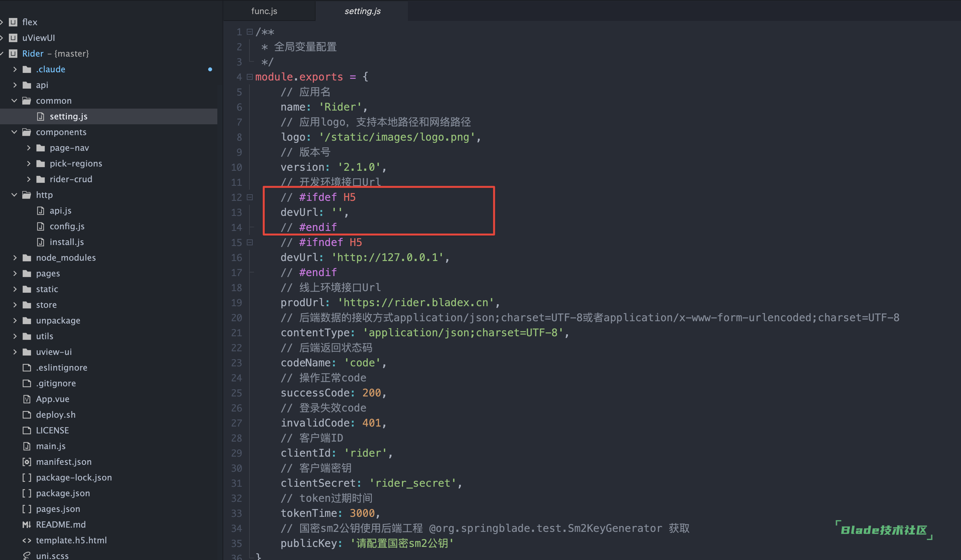Collapse the code fold at line 4
The width and height of the screenshot is (961, 560).
point(250,77)
